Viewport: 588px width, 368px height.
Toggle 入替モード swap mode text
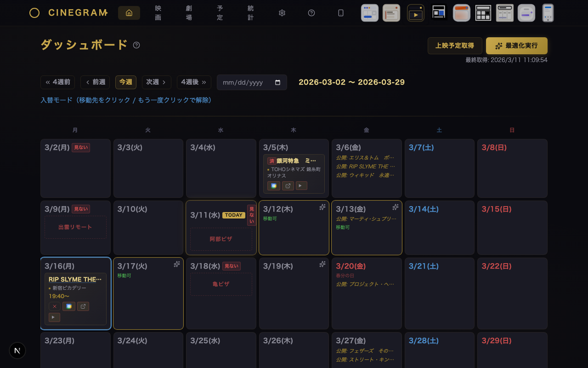tap(126, 100)
